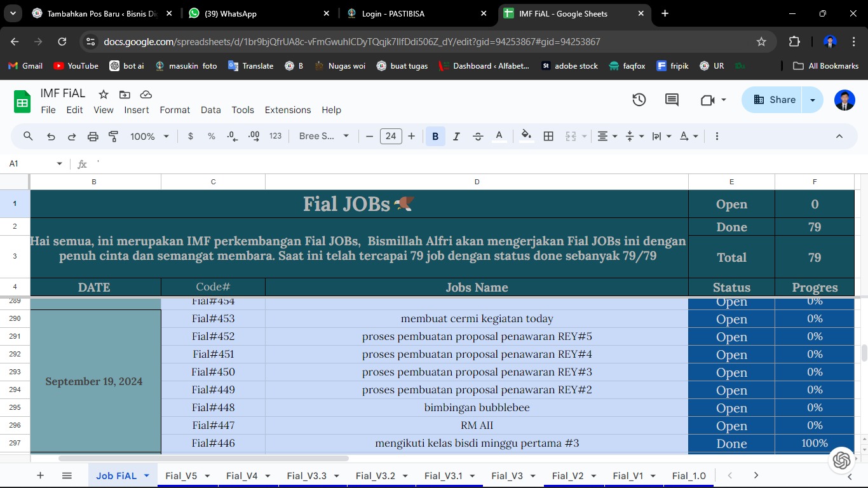Open the comments icon
The height and width of the screenshot is (488, 868).
click(x=672, y=100)
